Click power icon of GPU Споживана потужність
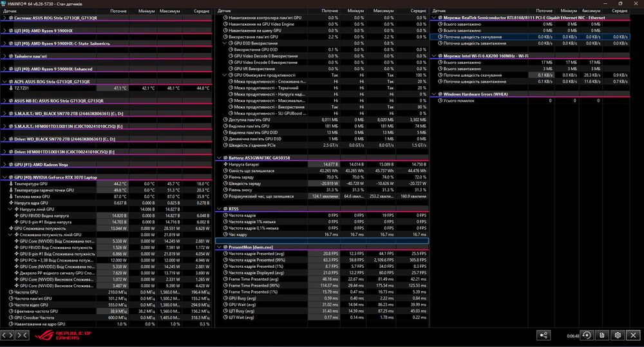 click(11, 229)
